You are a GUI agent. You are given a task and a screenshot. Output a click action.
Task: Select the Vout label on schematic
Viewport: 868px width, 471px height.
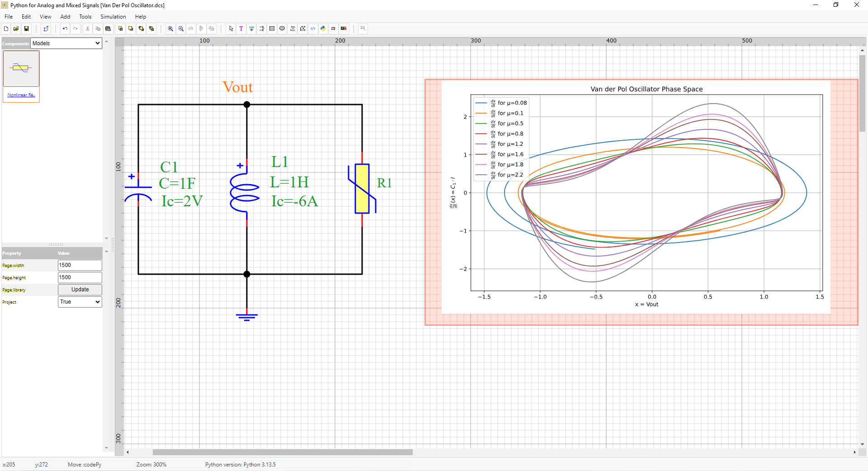pos(238,87)
